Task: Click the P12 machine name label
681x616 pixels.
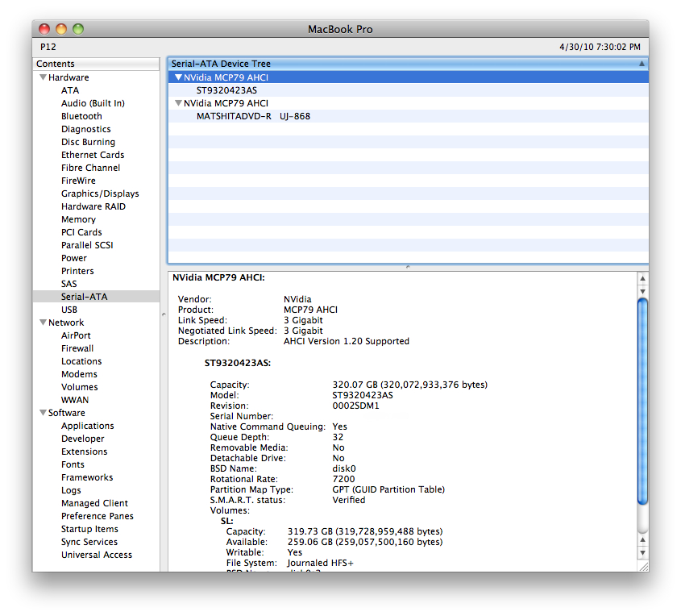Action: 48,47
